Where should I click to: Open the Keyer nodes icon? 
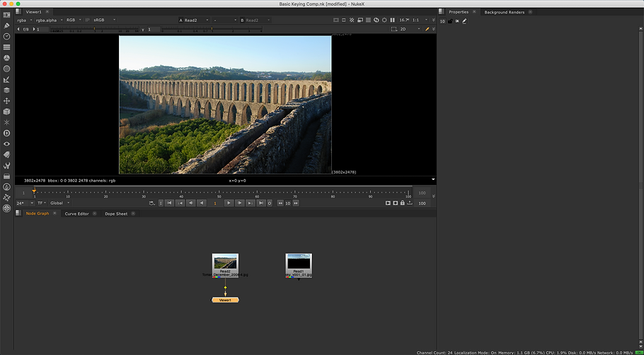tap(6, 79)
